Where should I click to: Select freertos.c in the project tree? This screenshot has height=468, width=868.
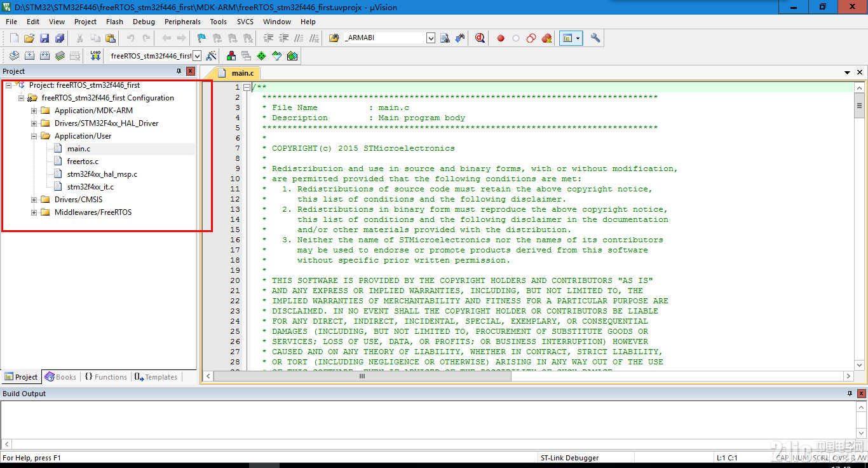click(83, 161)
